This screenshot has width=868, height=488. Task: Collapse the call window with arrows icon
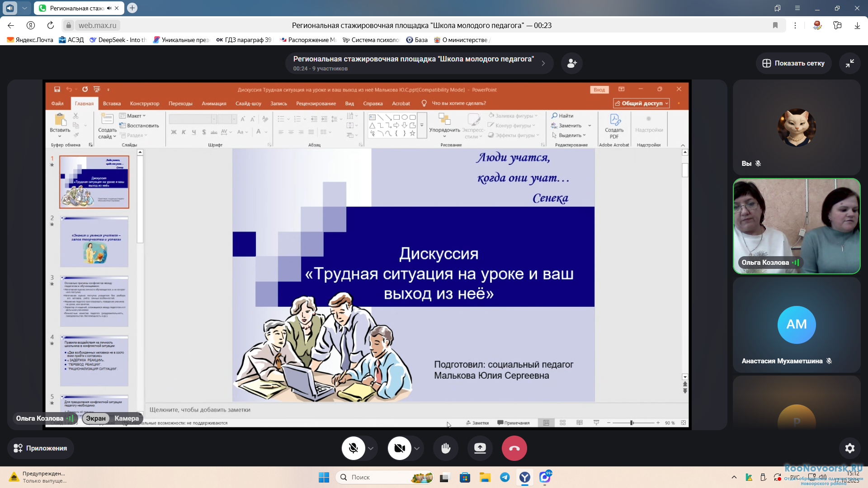point(849,63)
